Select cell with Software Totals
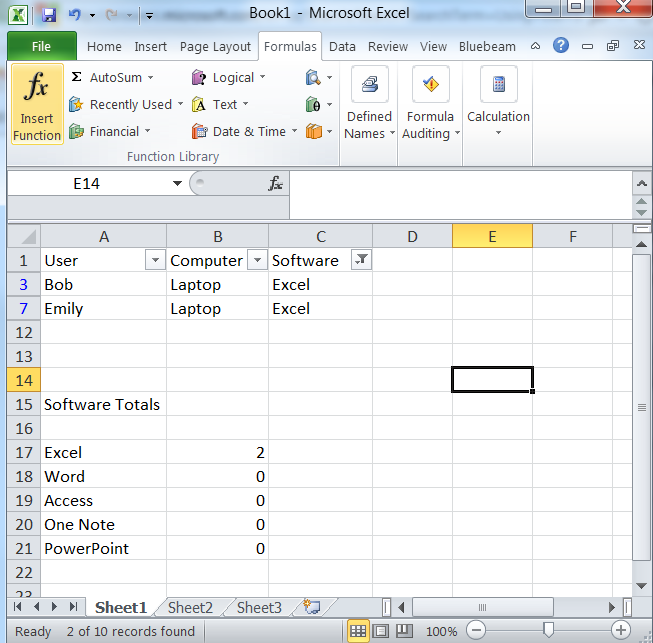The width and height of the screenshot is (653, 643). pyautogui.click(x=102, y=404)
